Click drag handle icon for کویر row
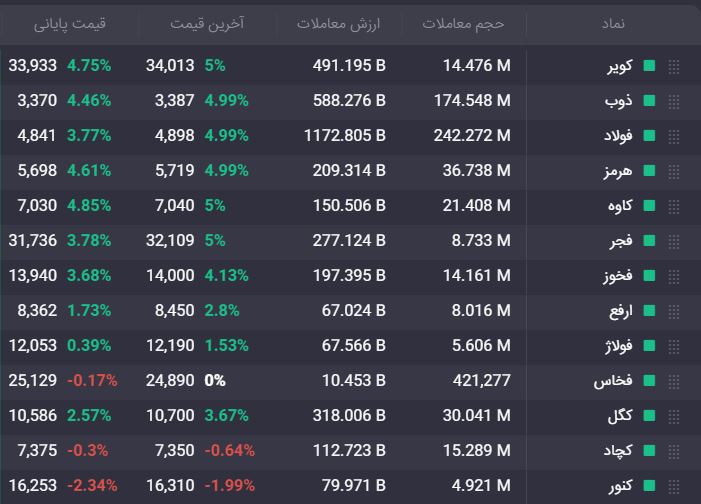This screenshot has height=504, width=701. tap(674, 67)
